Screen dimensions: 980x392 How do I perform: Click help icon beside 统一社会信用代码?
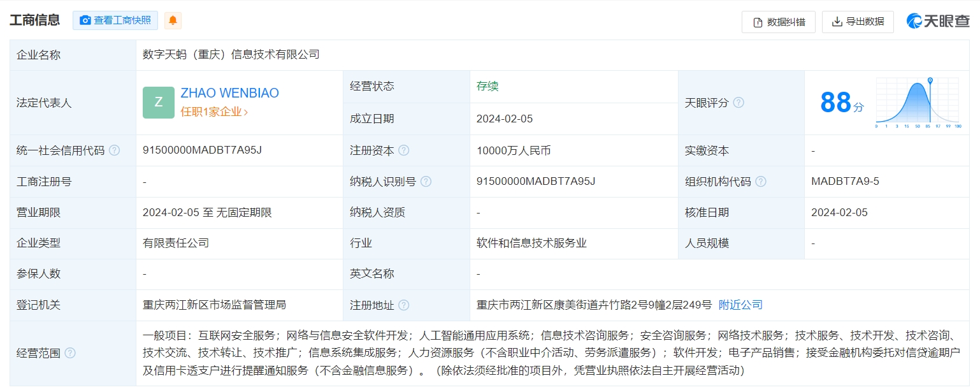tap(114, 151)
